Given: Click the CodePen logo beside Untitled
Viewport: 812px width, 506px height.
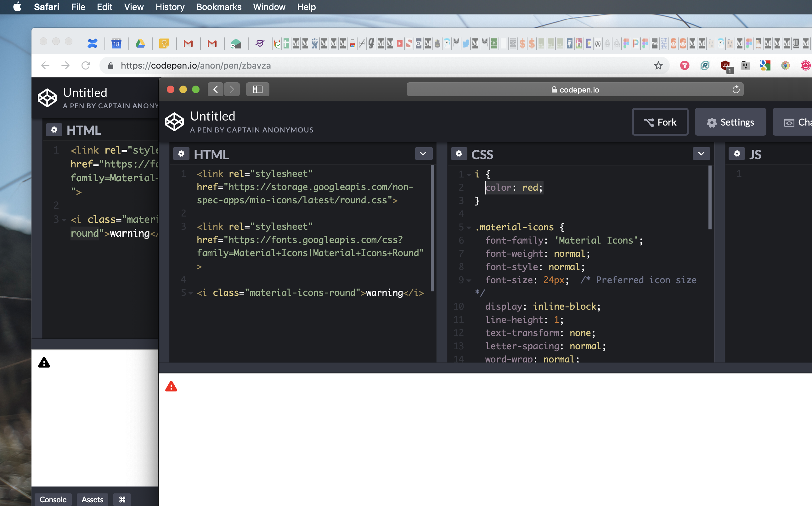Looking at the screenshot, I should (x=174, y=122).
